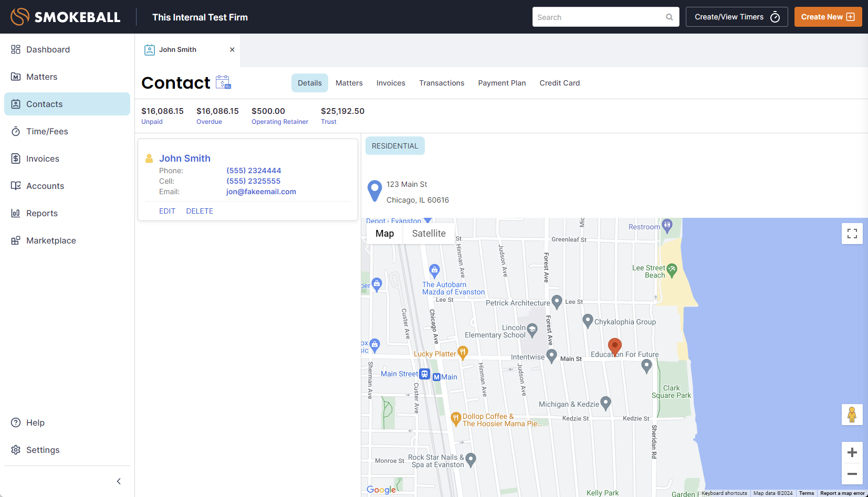Click the Dollop Coffee map marker
The height and width of the screenshot is (497, 868).
[x=456, y=418]
